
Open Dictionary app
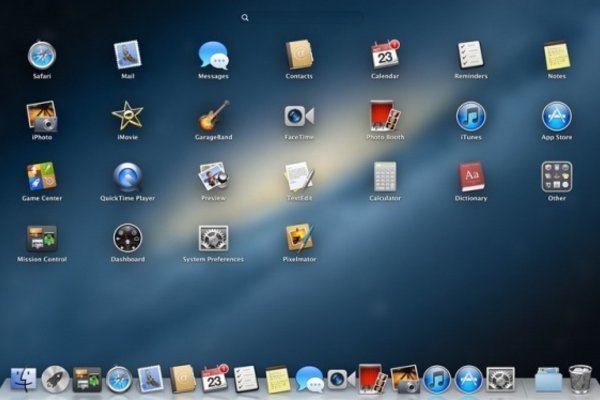click(x=471, y=177)
